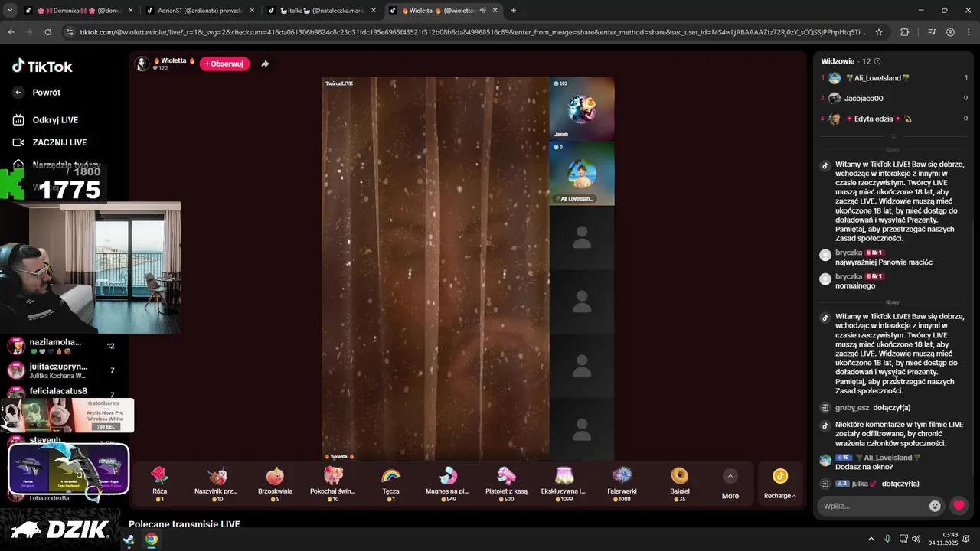
Task: Open the volume tray icon
Action: point(916,539)
